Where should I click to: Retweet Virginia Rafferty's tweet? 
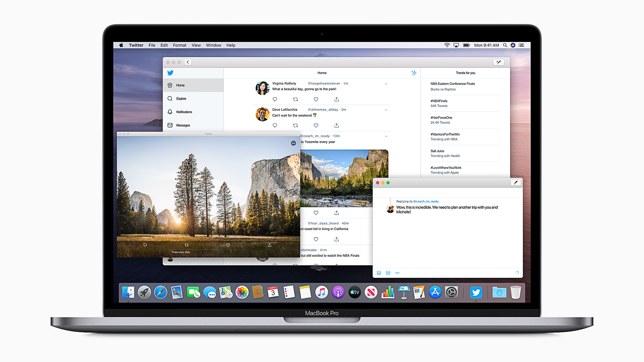[296, 99]
